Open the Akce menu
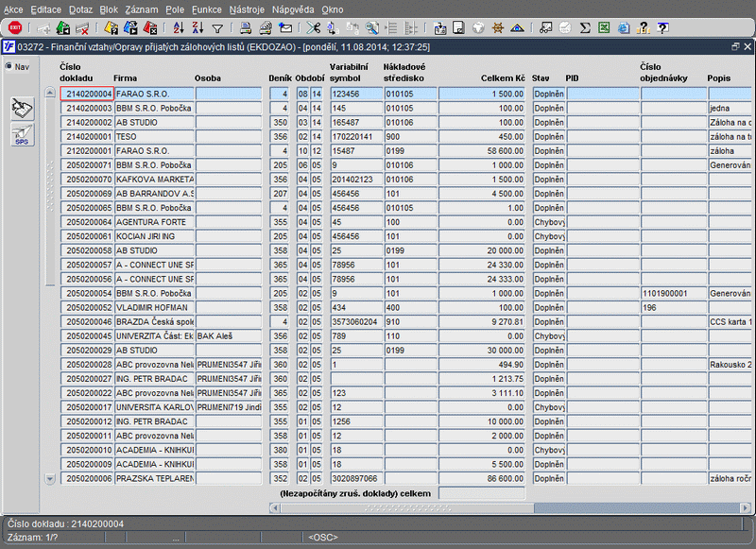The width and height of the screenshot is (756, 549). (x=13, y=9)
